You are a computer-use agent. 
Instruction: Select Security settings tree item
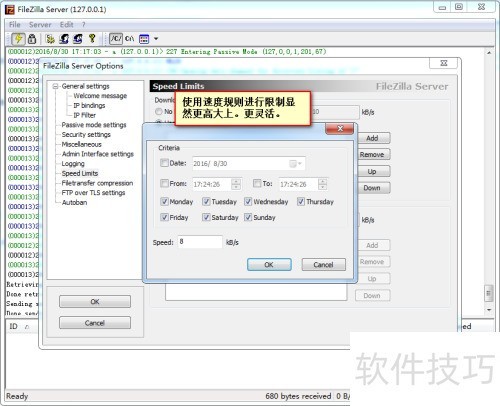click(86, 135)
